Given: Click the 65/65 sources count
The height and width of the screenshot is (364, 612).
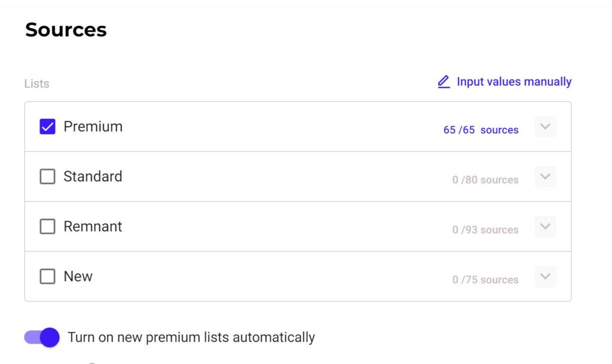Looking at the screenshot, I should click(x=481, y=130).
